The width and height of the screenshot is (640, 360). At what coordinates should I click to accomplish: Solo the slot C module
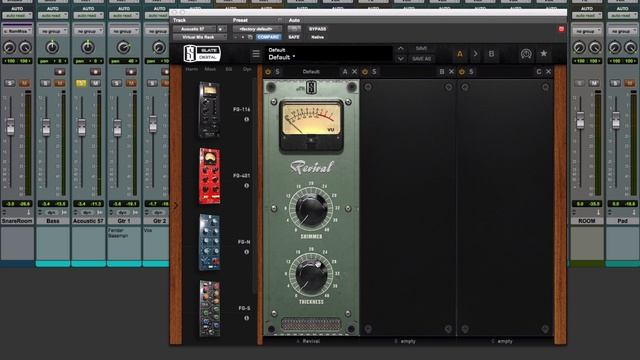[x=471, y=72]
